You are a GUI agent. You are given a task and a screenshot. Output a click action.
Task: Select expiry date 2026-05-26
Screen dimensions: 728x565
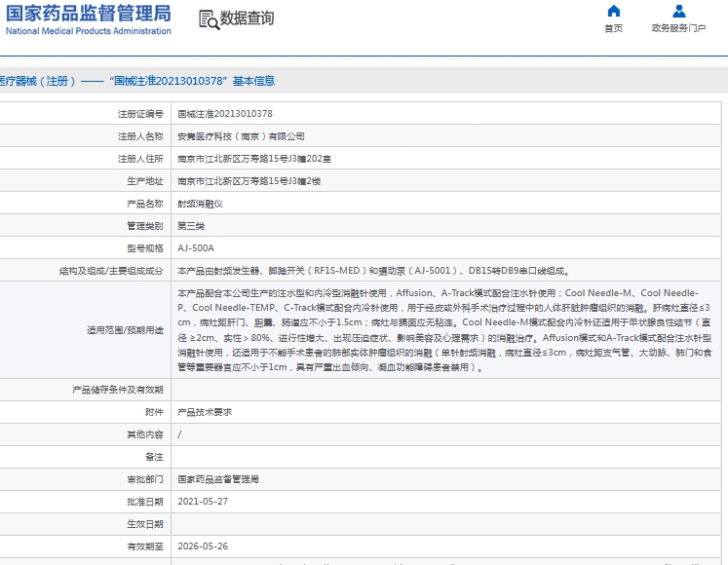(x=203, y=546)
